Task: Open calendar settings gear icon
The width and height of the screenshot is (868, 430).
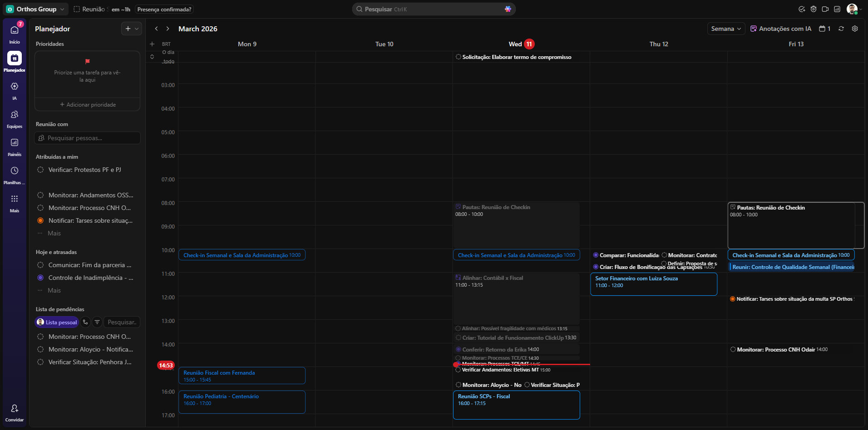Action: tap(855, 29)
